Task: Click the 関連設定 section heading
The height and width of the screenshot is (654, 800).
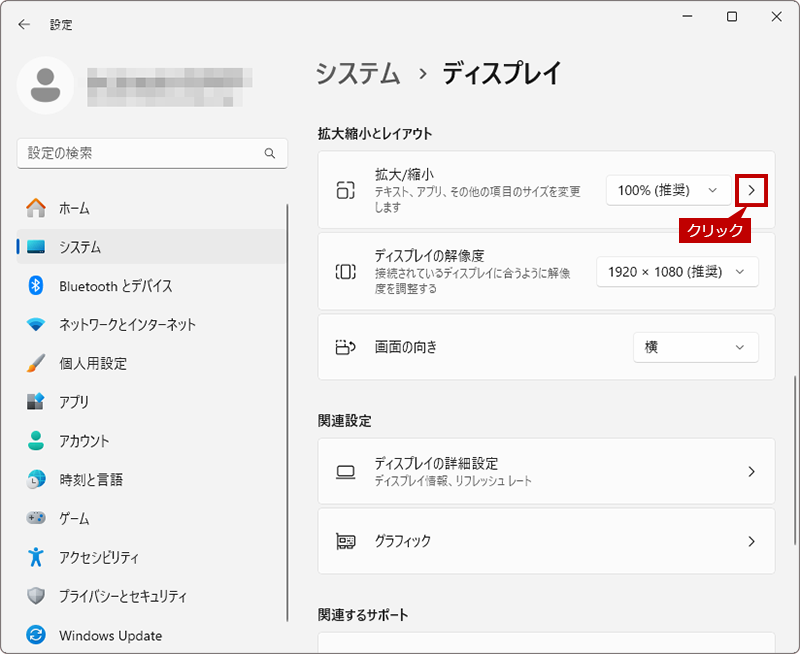Action: [x=344, y=421]
